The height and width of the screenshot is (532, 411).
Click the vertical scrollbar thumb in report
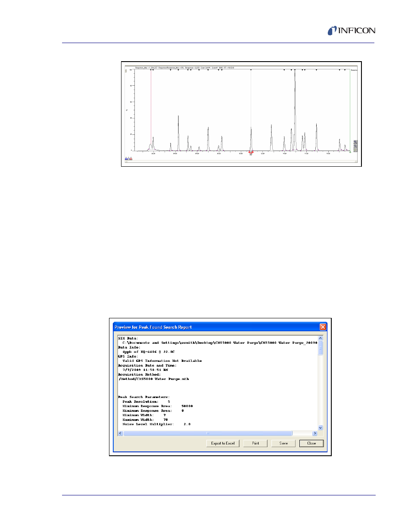320,348
